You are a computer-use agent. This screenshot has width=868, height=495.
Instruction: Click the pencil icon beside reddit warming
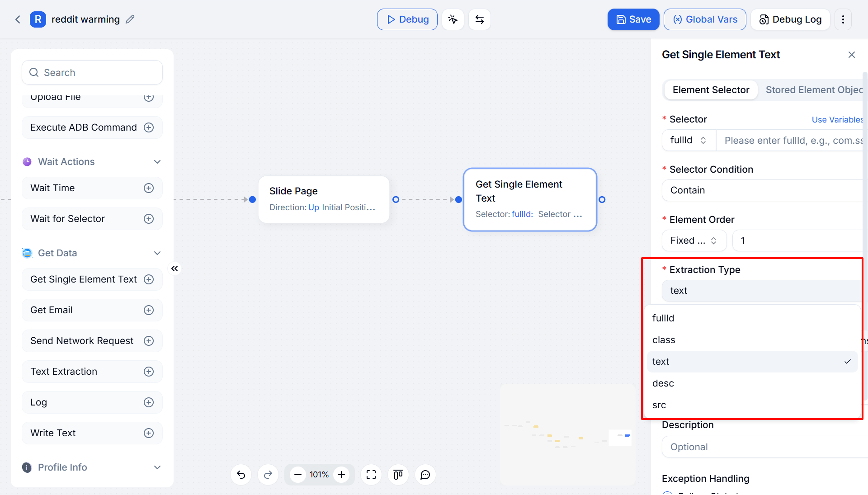tap(130, 19)
